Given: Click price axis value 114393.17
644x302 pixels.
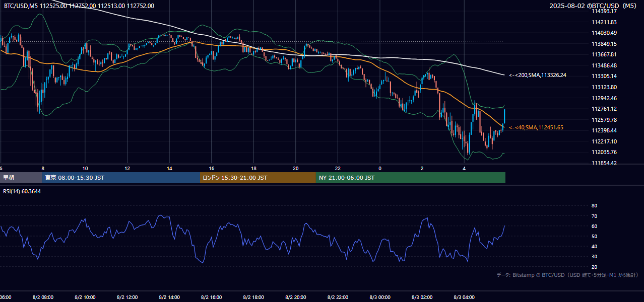Looking at the screenshot, I should 604,11.
